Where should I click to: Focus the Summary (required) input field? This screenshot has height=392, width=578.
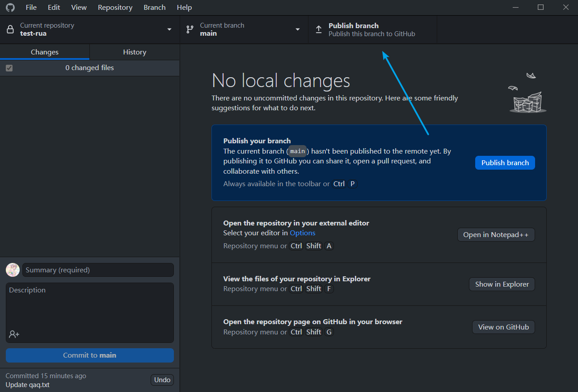coord(98,270)
